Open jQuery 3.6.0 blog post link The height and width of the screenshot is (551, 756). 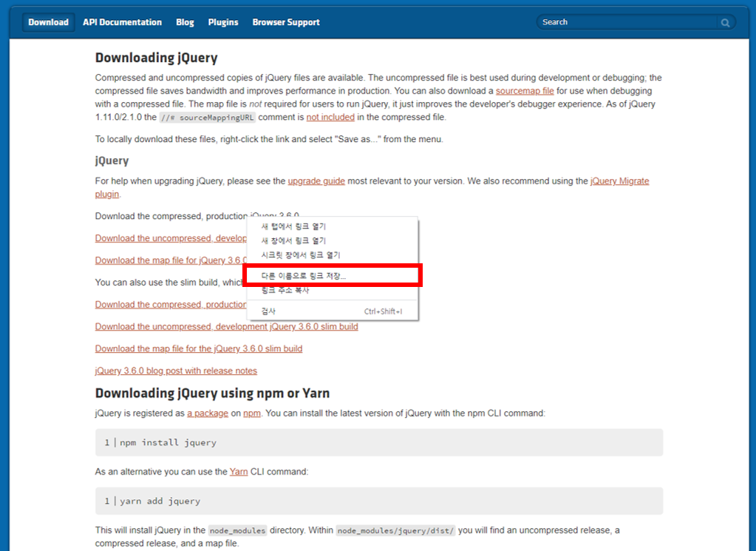176,371
